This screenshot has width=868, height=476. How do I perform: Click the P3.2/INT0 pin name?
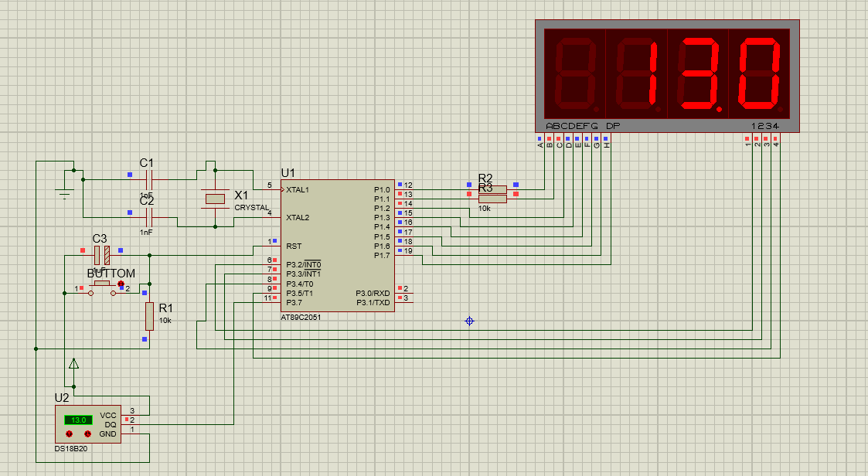pos(303,264)
